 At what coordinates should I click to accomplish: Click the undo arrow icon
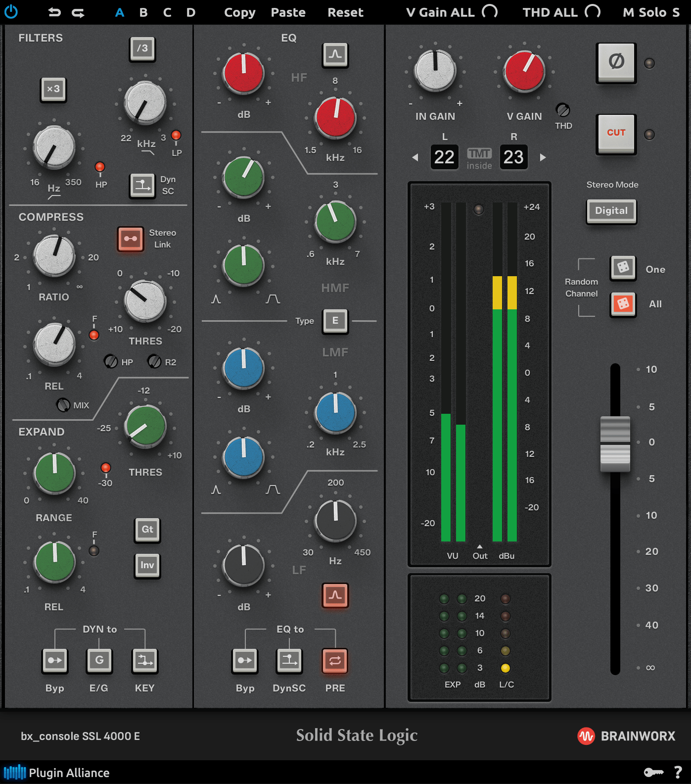(54, 12)
